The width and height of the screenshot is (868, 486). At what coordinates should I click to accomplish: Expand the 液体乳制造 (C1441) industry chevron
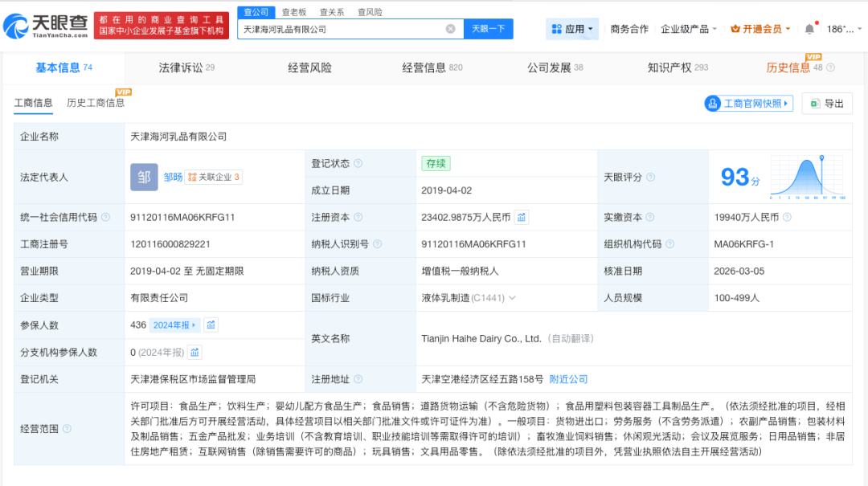pos(512,298)
